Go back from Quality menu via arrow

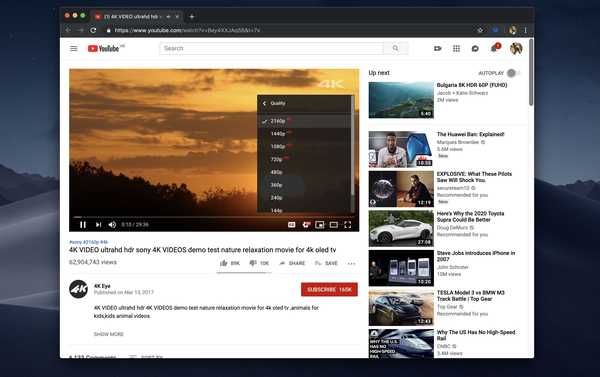click(x=264, y=103)
